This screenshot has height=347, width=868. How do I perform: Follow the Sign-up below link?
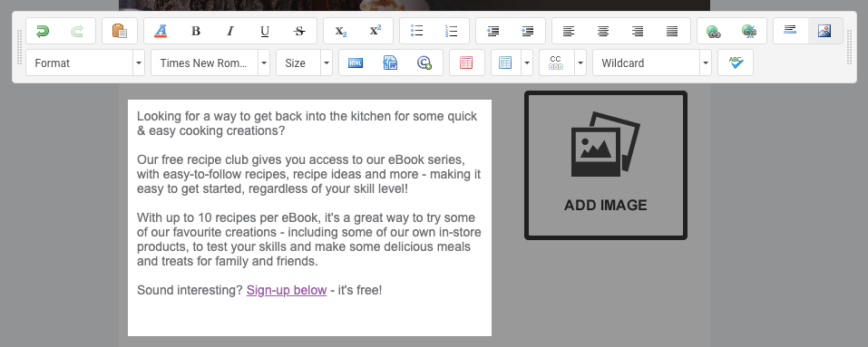point(287,290)
